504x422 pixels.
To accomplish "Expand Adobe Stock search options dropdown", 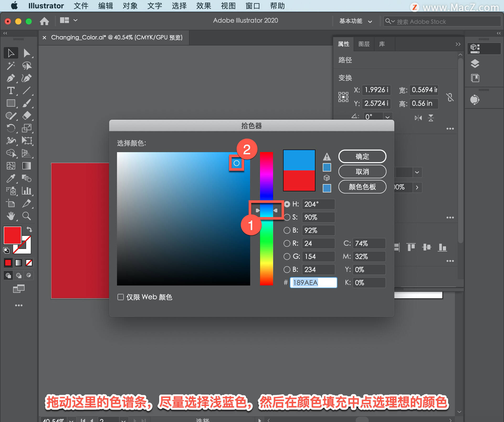I will [x=390, y=21].
